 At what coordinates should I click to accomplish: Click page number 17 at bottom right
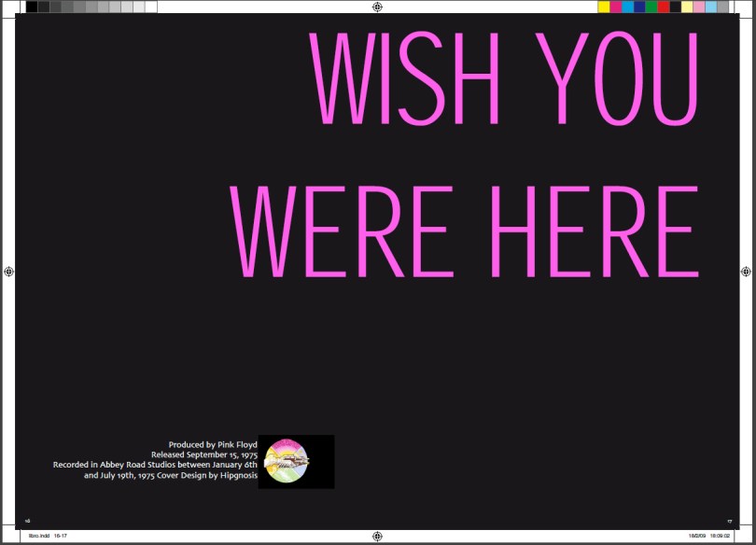pos(729,521)
